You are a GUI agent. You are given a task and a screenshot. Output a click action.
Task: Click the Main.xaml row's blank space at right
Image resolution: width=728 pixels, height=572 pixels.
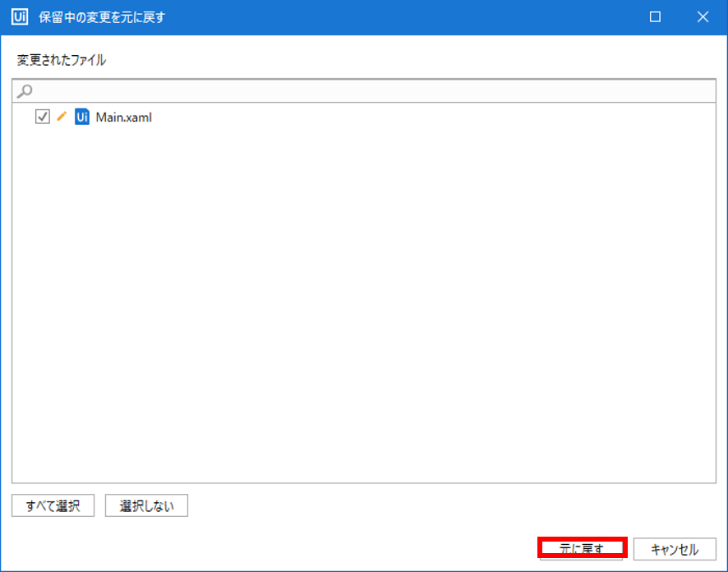pos(493,118)
